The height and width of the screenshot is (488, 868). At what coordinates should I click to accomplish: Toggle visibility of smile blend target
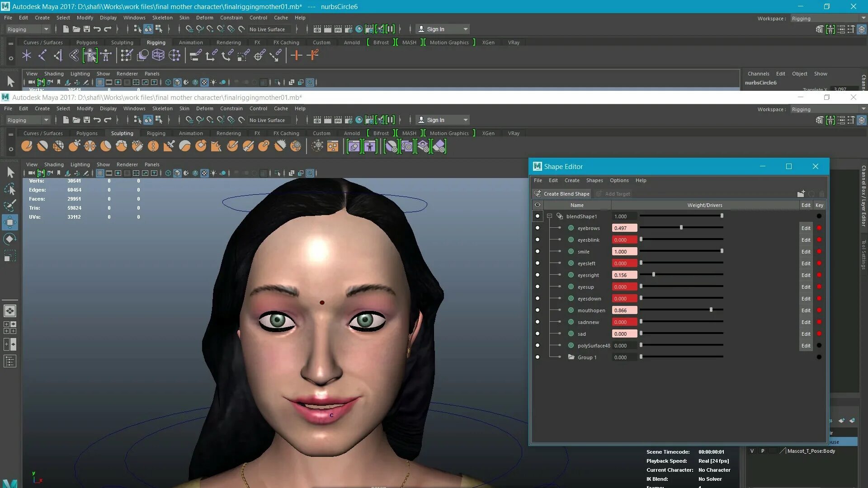click(537, 252)
